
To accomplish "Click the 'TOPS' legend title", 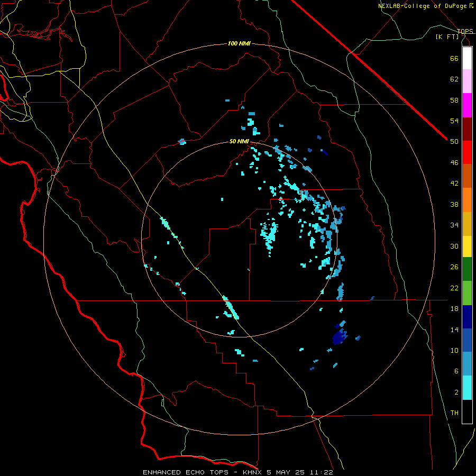I will pyautogui.click(x=465, y=31).
